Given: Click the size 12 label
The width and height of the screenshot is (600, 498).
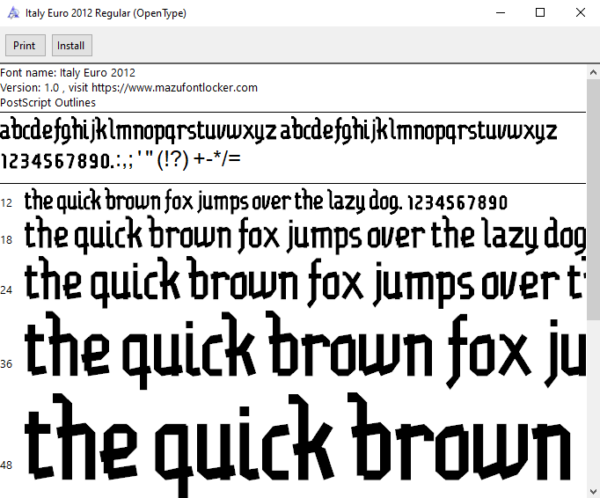Looking at the screenshot, I should coord(7,203).
